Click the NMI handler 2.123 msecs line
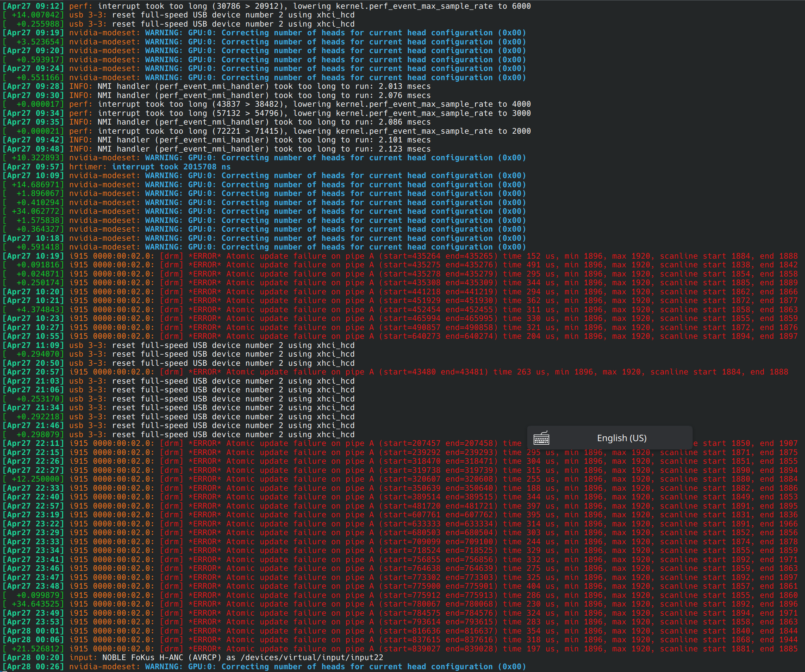This screenshot has height=672, width=805. (x=250, y=149)
